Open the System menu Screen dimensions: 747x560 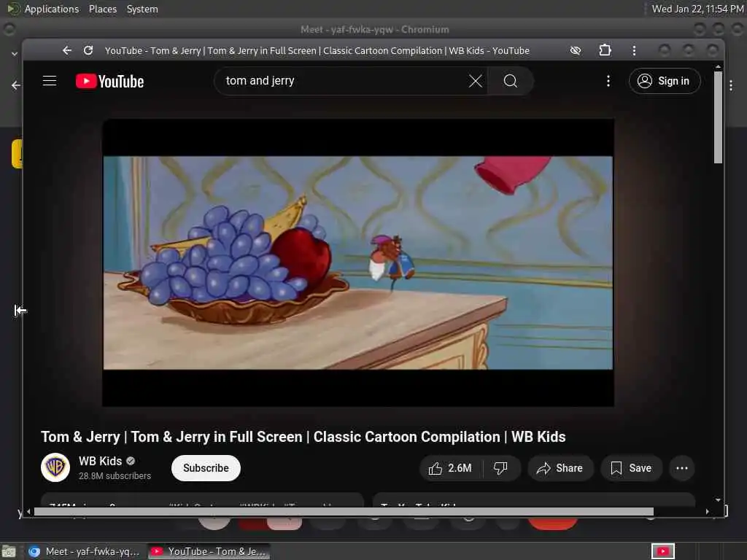(142, 9)
